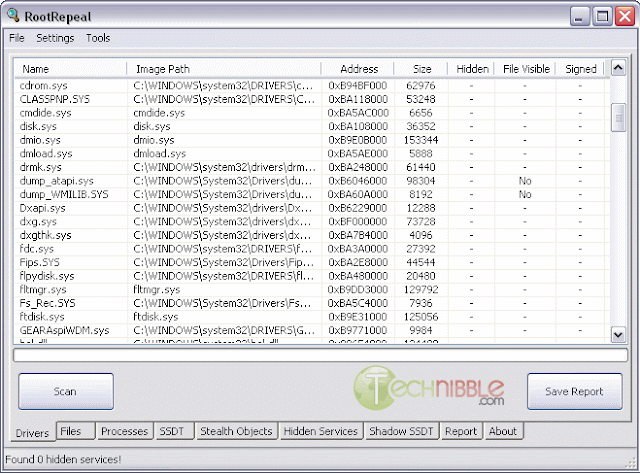Select the dump_atapi.sys driver row
This screenshot has height=474, width=640.
[312, 181]
